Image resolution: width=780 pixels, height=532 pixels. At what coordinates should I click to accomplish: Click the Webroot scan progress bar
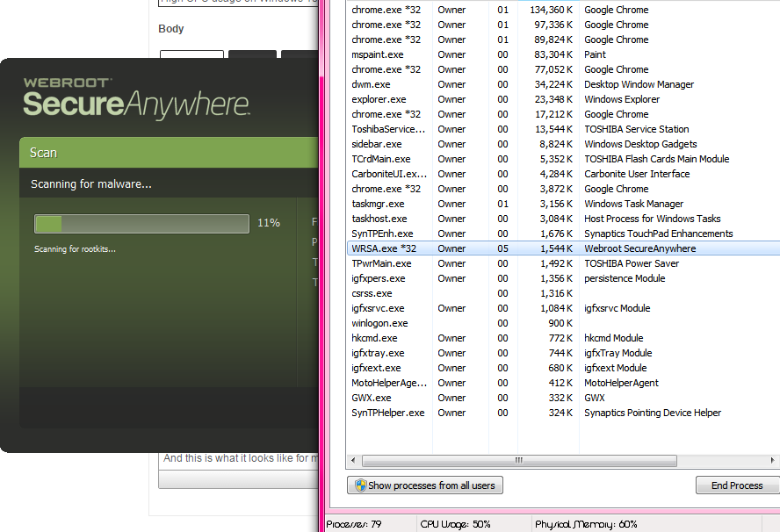[x=141, y=224]
